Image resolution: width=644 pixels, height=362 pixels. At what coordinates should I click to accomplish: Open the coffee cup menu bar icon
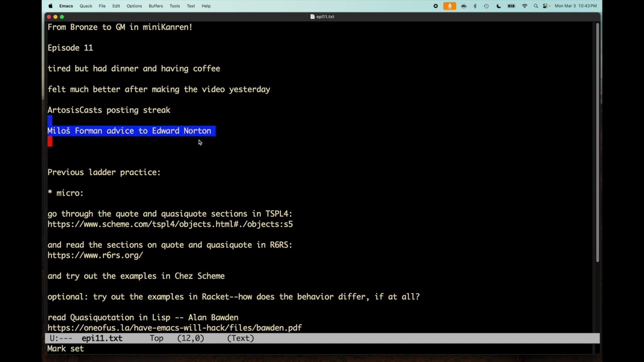464,6
